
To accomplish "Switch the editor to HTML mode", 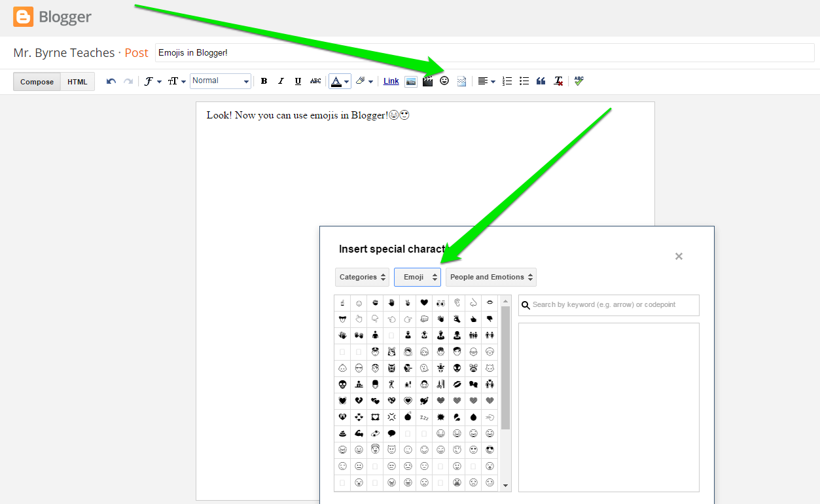I will [x=77, y=82].
